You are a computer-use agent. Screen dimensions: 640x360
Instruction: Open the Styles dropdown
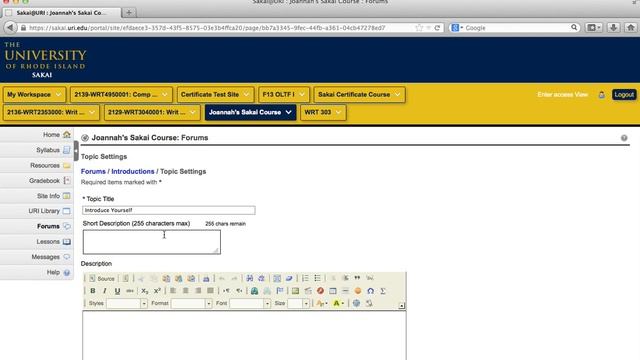click(x=127, y=303)
